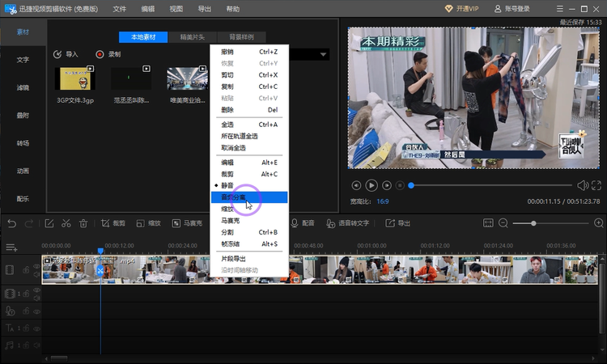Open the hamburger menu in the title bar
607x364 pixels.
point(560,9)
